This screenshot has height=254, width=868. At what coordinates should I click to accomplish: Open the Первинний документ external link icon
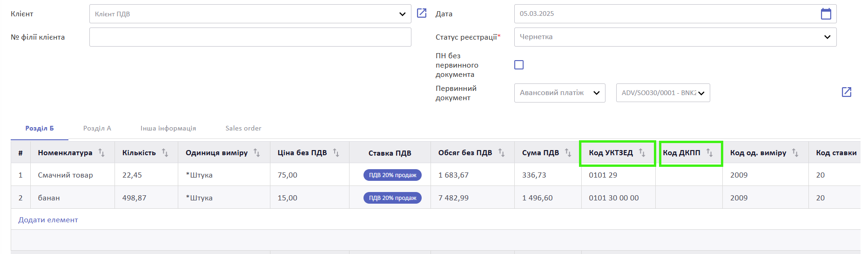tap(846, 92)
